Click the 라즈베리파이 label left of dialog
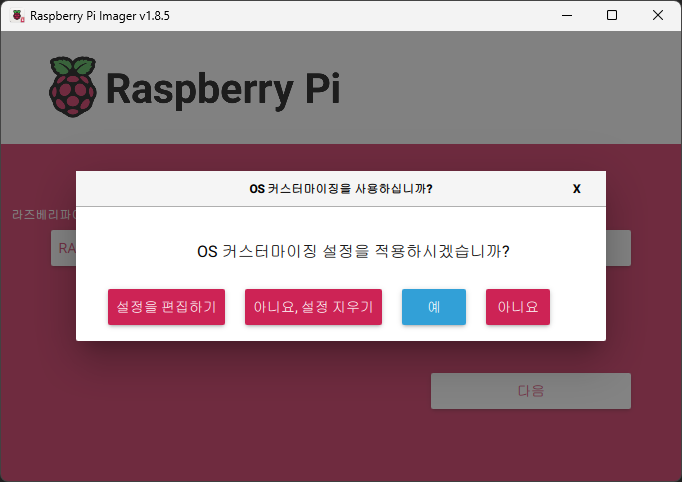This screenshot has width=682, height=482. point(42,214)
